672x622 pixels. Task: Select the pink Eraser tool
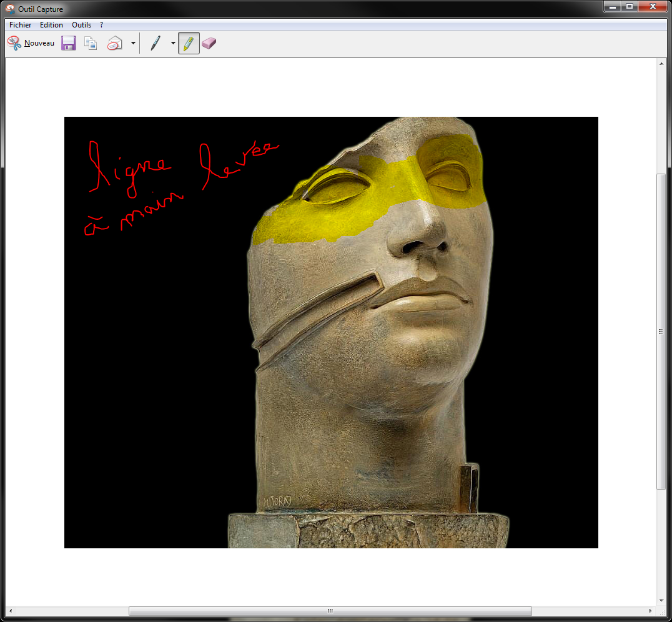(x=209, y=43)
